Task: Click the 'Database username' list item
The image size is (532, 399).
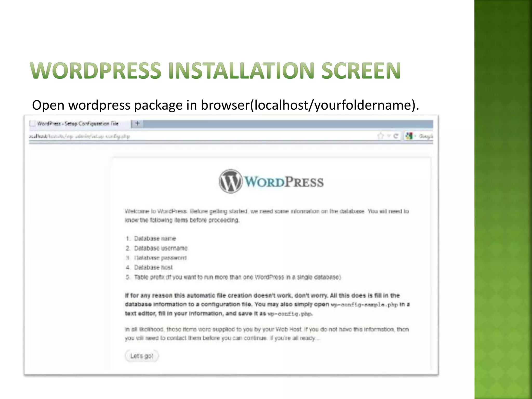Action: pyautogui.click(x=161, y=248)
